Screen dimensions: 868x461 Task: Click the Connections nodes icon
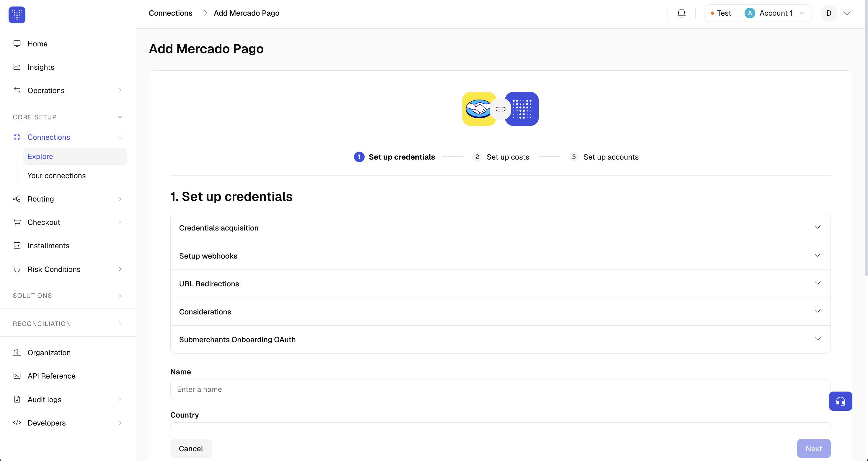[17, 137]
